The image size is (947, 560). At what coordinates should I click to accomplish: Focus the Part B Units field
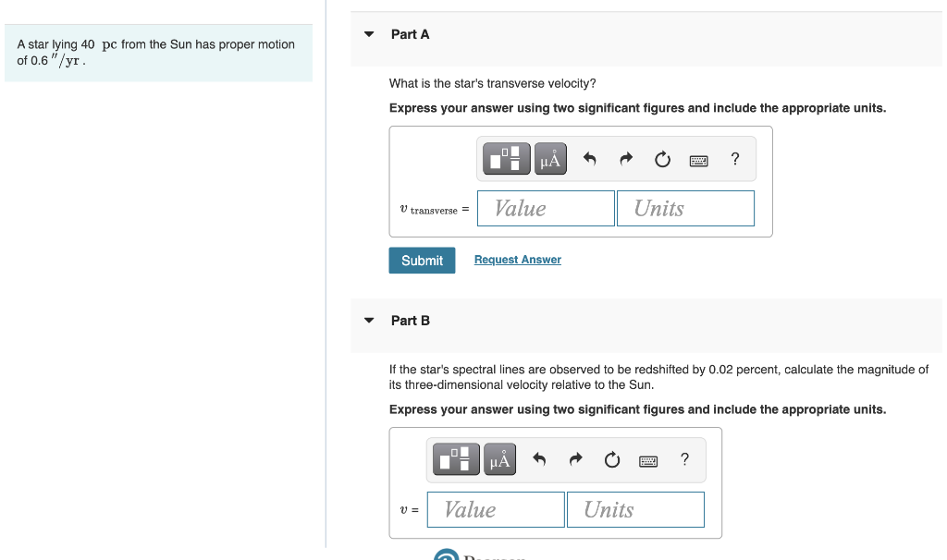tap(635, 509)
